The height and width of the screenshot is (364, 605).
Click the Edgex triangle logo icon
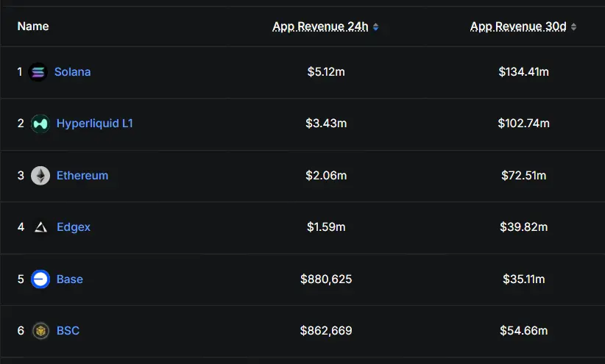click(40, 227)
